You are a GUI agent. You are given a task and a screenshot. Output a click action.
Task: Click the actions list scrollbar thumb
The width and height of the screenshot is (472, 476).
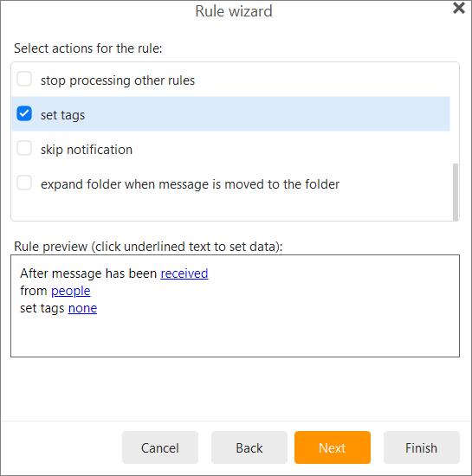455,192
